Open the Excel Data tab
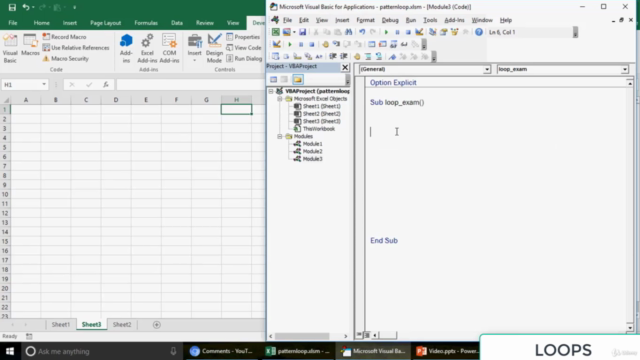 [177, 23]
